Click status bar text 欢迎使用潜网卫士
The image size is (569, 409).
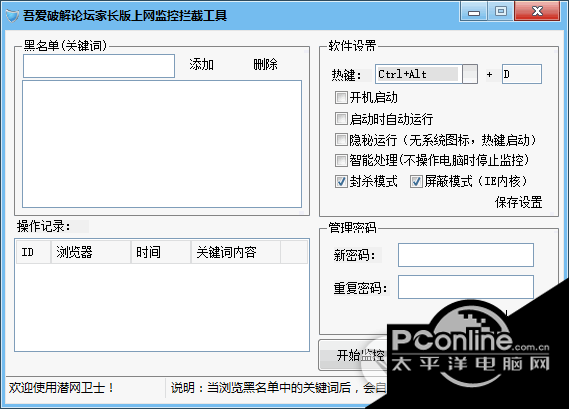point(61,388)
